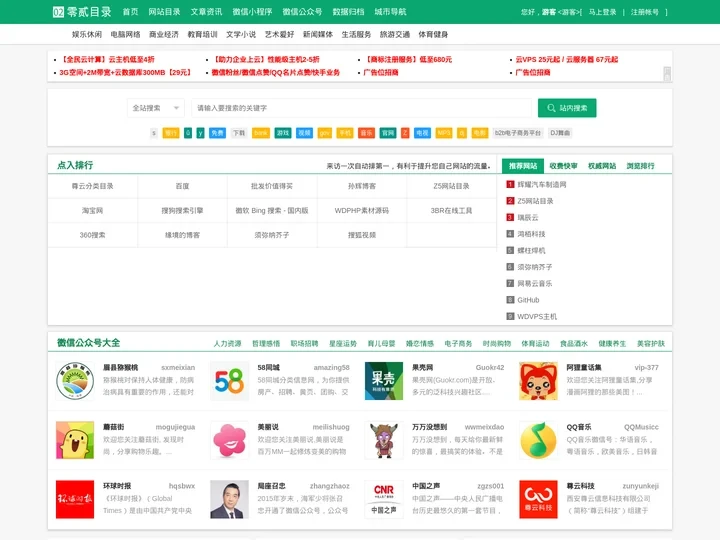Expand the 全站搜索 scope dropdown
The height and width of the screenshot is (540, 720).
coord(156,108)
